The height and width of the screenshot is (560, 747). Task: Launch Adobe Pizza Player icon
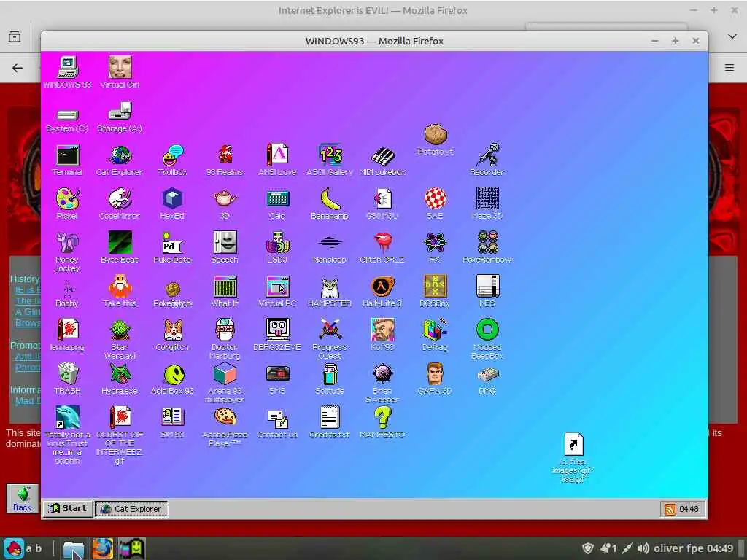pyautogui.click(x=225, y=418)
